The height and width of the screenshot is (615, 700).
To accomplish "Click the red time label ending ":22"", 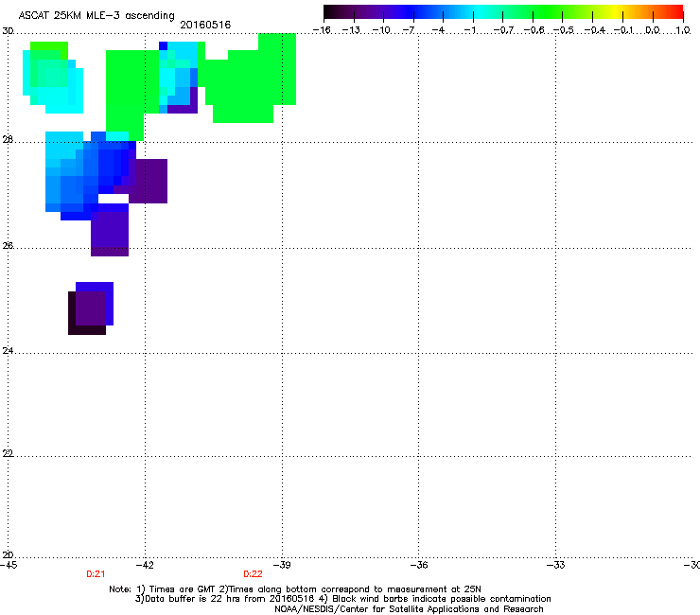I will 253,574.
